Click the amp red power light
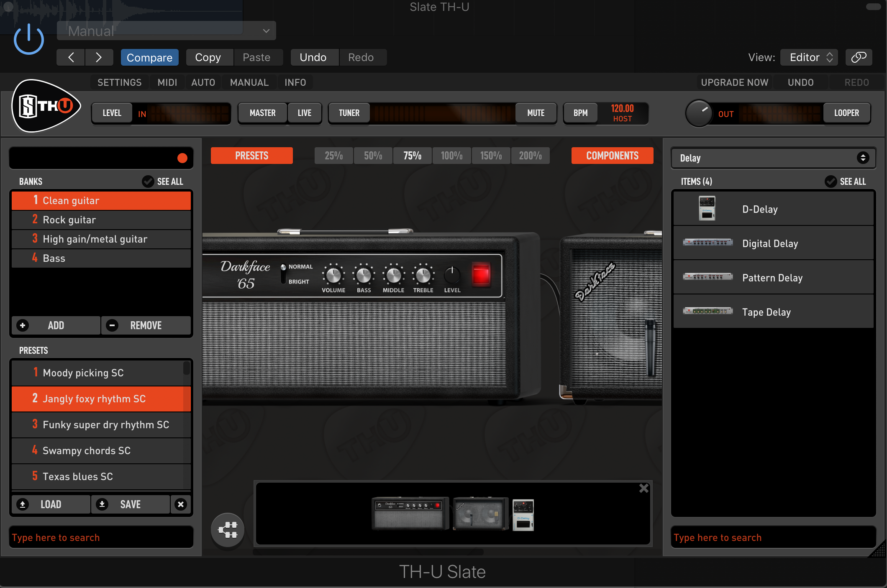Image resolution: width=887 pixels, height=588 pixels. point(481,275)
